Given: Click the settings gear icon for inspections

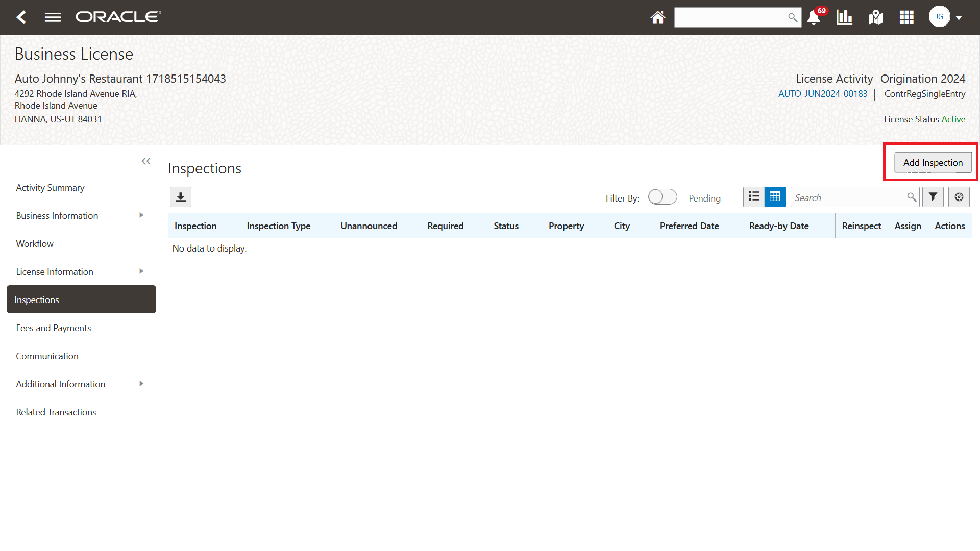Looking at the screenshot, I should pyautogui.click(x=959, y=197).
